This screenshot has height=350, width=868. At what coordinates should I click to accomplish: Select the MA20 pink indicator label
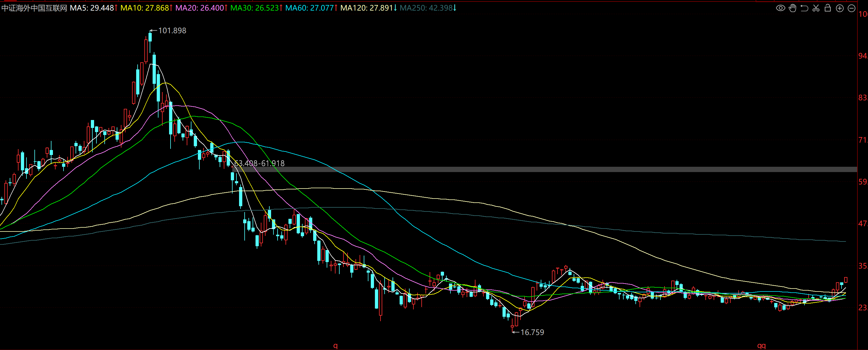pos(201,8)
